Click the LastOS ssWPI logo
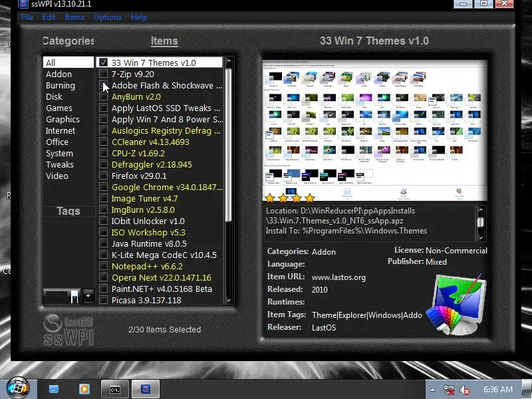Screen dimensions: 532x399 pos(68,330)
